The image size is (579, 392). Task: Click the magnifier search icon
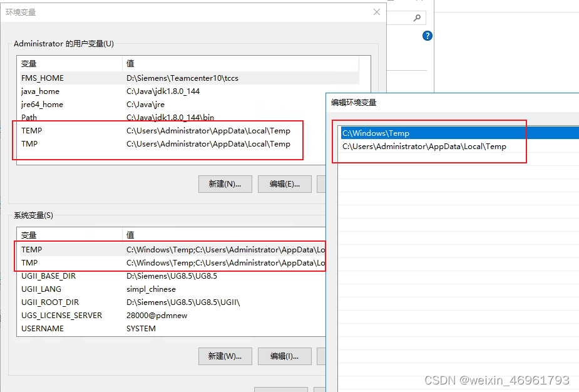[x=418, y=18]
